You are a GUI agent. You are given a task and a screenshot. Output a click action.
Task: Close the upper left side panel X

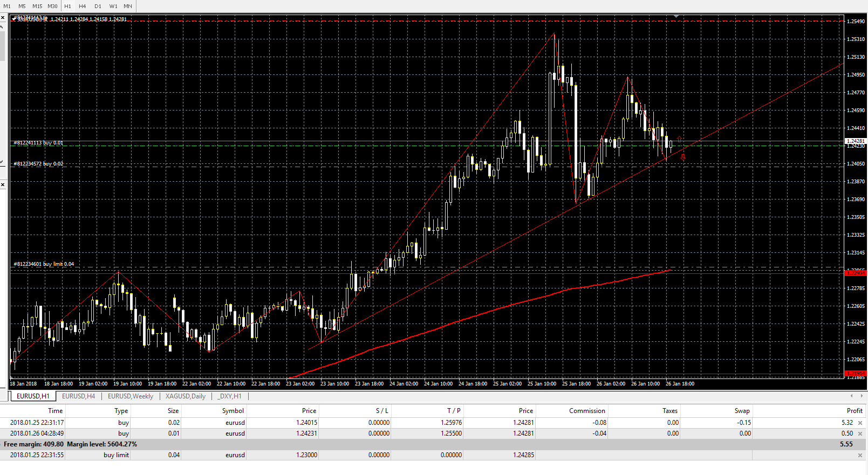click(3, 18)
